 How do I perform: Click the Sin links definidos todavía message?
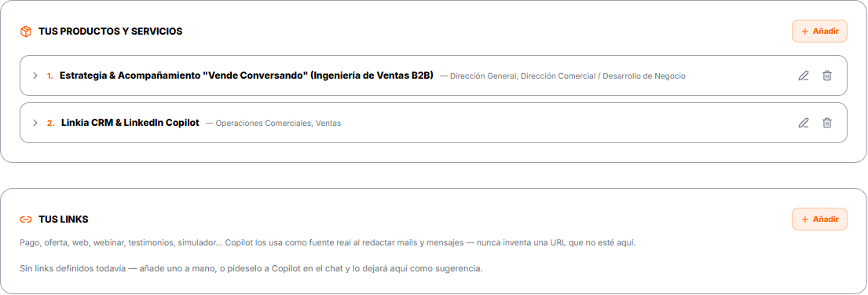(x=251, y=269)
